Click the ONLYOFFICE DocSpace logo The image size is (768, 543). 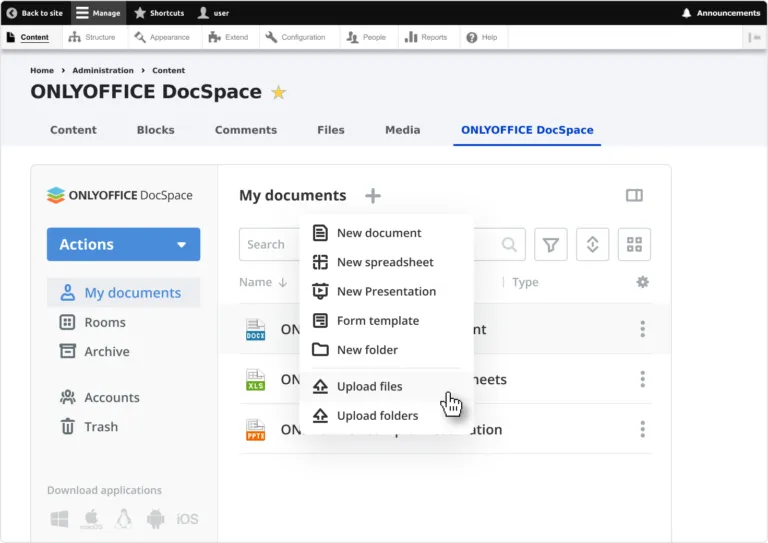(120, 195)
